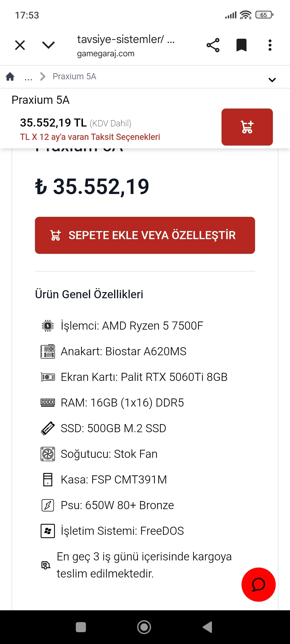Open the Taksit Seçenekleri installment link
290x644 pixels.
point(90,137)
